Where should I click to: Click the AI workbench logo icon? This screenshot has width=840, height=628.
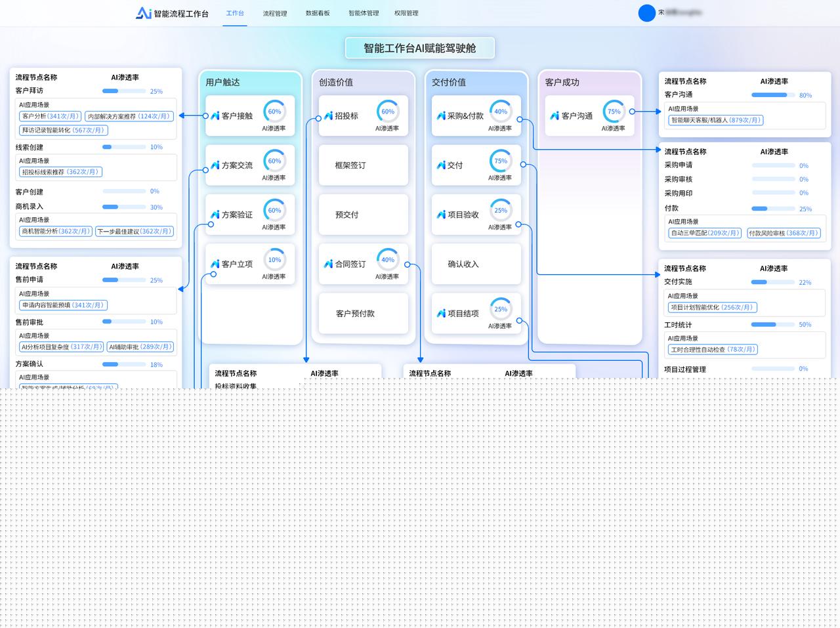(143, 13)
